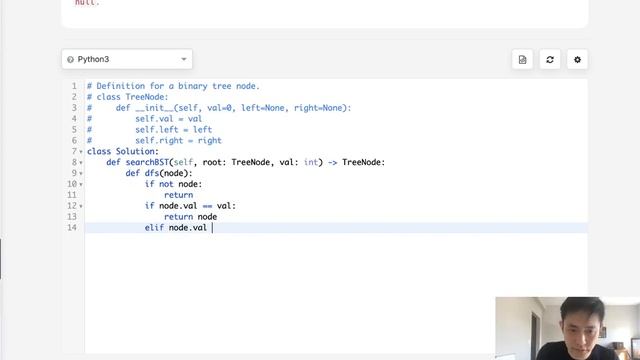Click 'class Solution:' text on line 7

[x=122, y=151]
